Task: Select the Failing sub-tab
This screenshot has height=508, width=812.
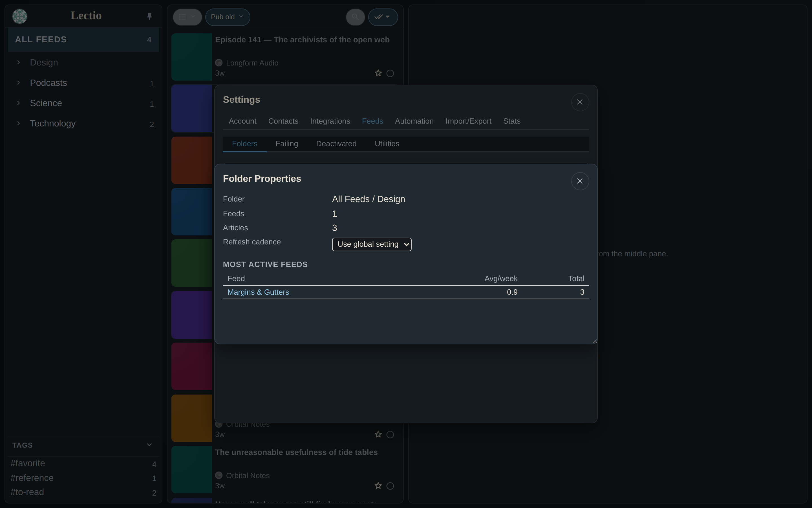Action: (287, 144)
